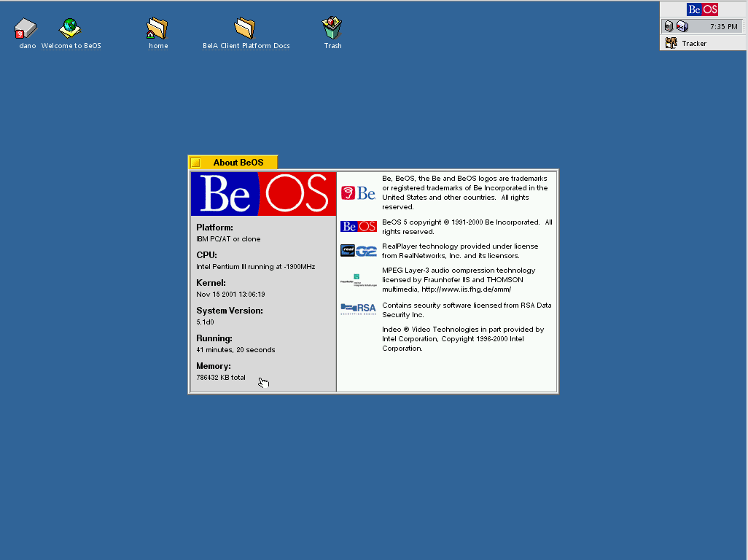Click '41 minutes, 20 seconds' uptime
The width and height of the screenshot is (748, 560).
(x=235, y=350)
